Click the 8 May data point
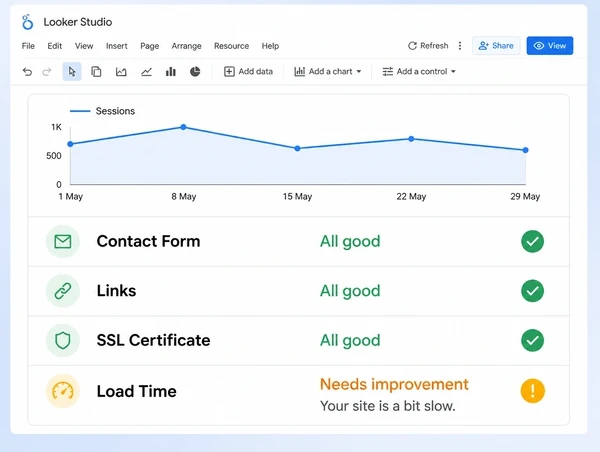Screen dimensions: 600x452 pyautogui.click(x=183, y=127)
